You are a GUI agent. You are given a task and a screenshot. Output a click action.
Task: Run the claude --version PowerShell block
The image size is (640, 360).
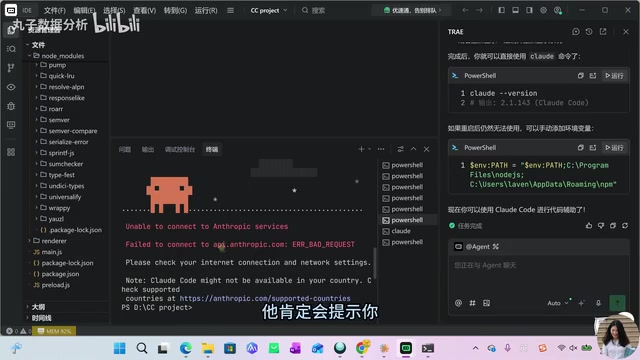614,76
